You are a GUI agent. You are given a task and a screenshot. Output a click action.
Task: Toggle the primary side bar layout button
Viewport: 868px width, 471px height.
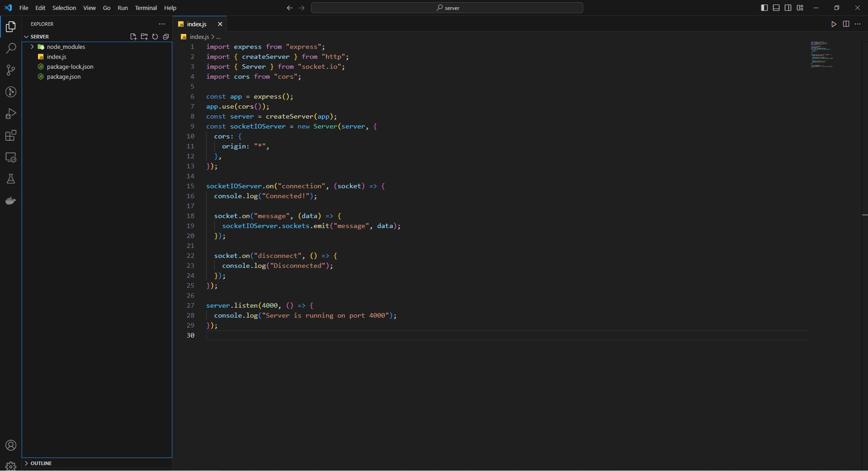click(x=764, y=8)
